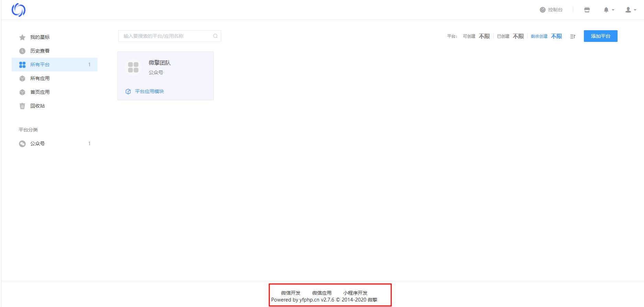
Task: Click the 微擎团队 card avatar icon
Action: 133,67
